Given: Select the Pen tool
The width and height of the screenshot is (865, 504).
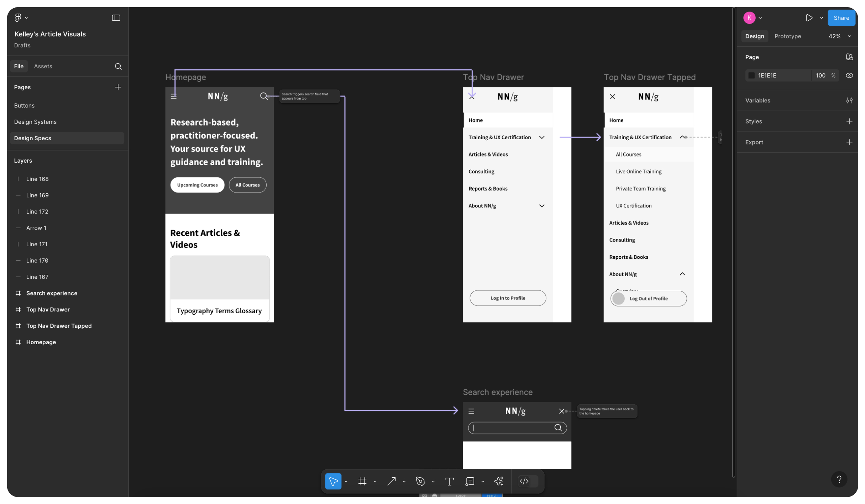Looking at the screenshot, I should (x=420, y=481).
